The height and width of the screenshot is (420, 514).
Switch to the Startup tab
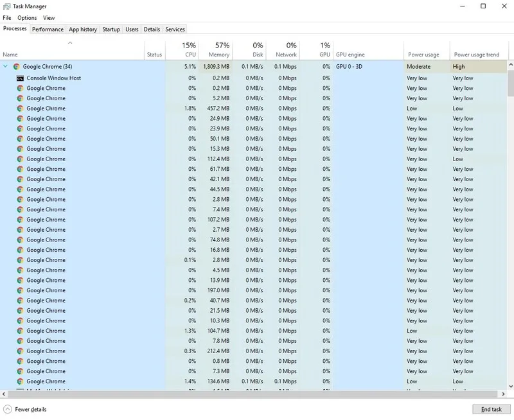[x=111, y=29]
